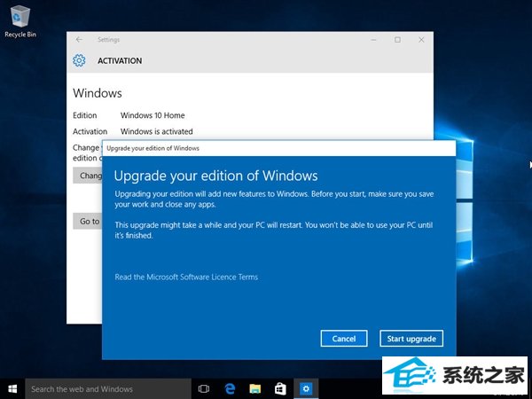The height and width of the screenshot is (399, 532).
Task: Click the Windows is activated text
Action: tap(157, 131)
